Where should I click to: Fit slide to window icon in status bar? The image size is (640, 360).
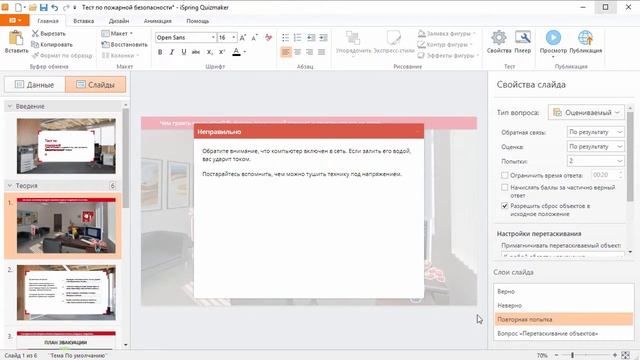pyautogui.click(x=626, y=356)
